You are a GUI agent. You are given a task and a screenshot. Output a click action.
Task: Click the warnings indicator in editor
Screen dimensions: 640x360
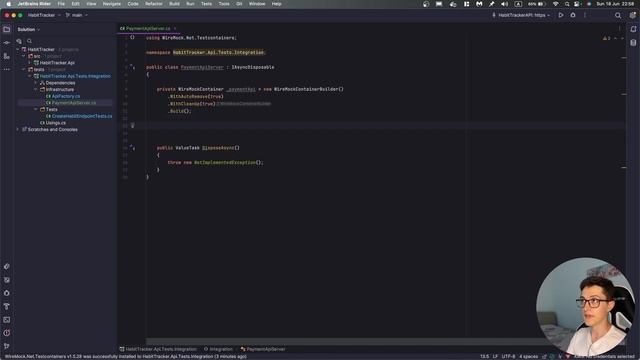click(607, 38)
